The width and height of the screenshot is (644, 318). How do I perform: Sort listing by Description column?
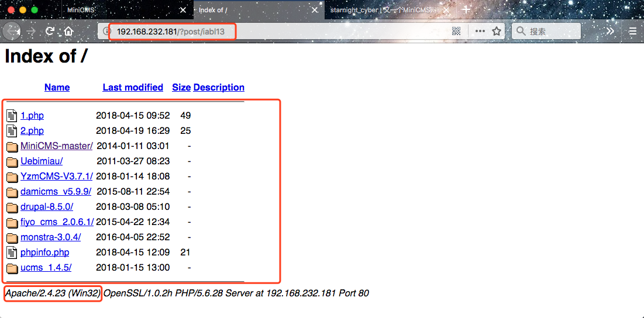pyautogui.click(x=219, y=88)
